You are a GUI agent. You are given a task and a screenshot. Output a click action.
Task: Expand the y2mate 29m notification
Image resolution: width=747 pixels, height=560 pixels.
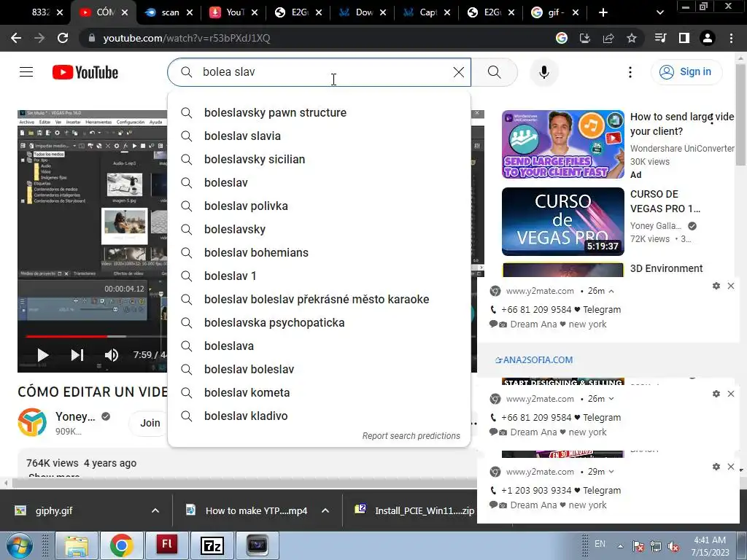point(611,472)
